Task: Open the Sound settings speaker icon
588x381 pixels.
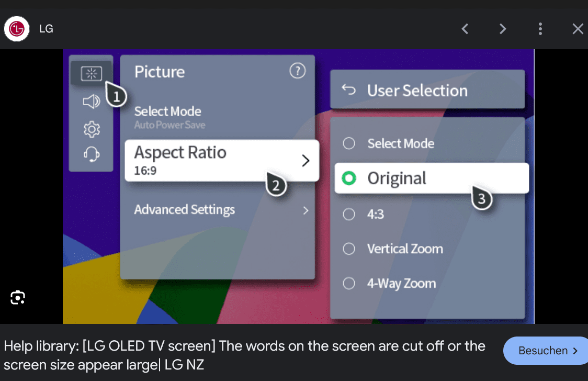Action: pyautogui.click(x=91, y=102)
